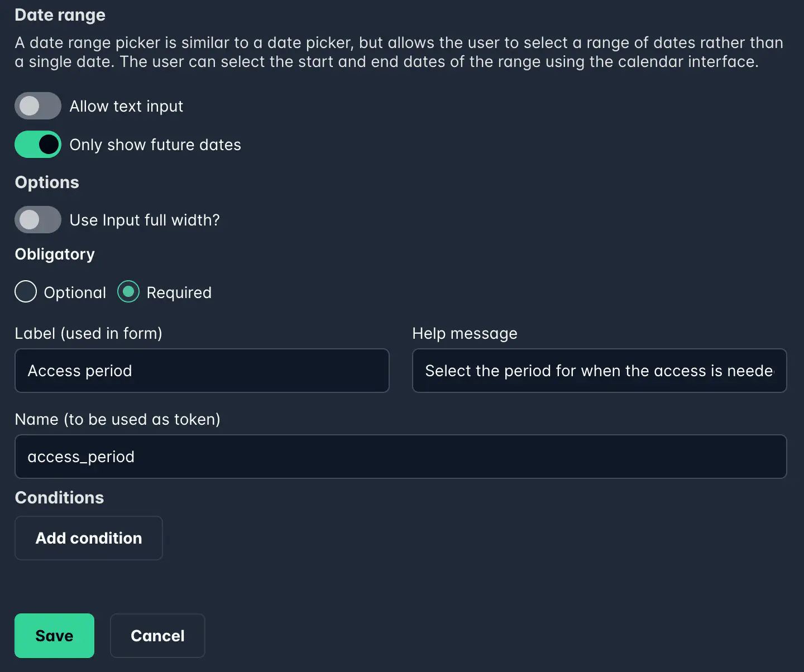This screenshot has height=672, width=804.
Task: Select the Optional radio button
Action: coord(25,291)
